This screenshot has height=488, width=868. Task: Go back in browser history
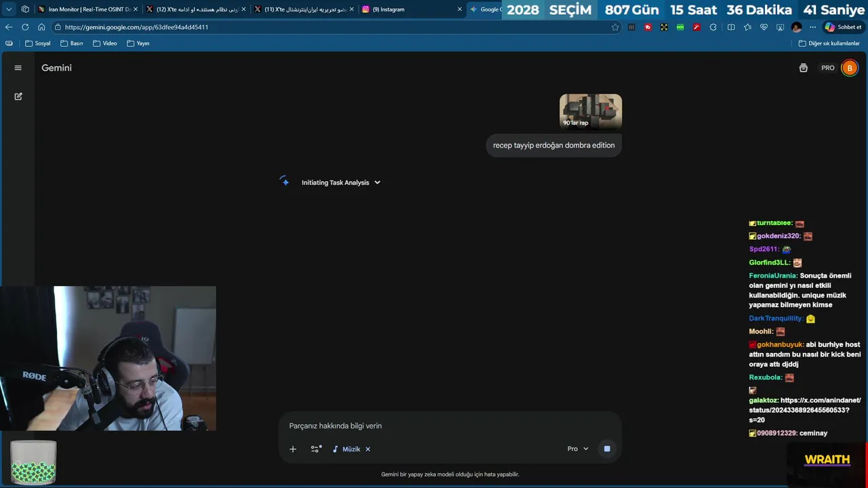(9, 27)
